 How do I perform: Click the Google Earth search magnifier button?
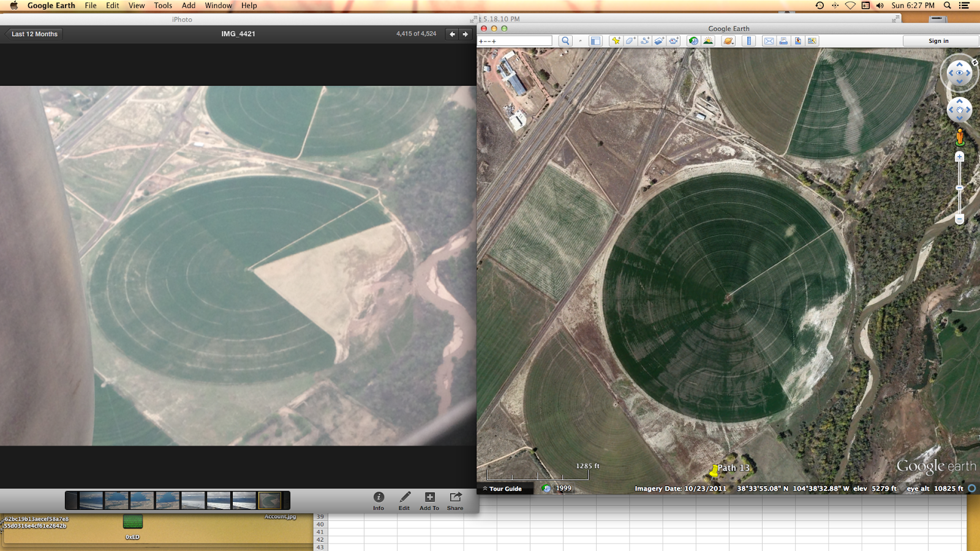click(565, 41)
